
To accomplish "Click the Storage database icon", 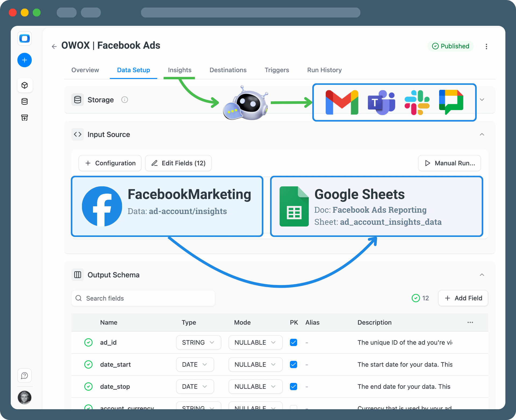I will tap(78, 99).
